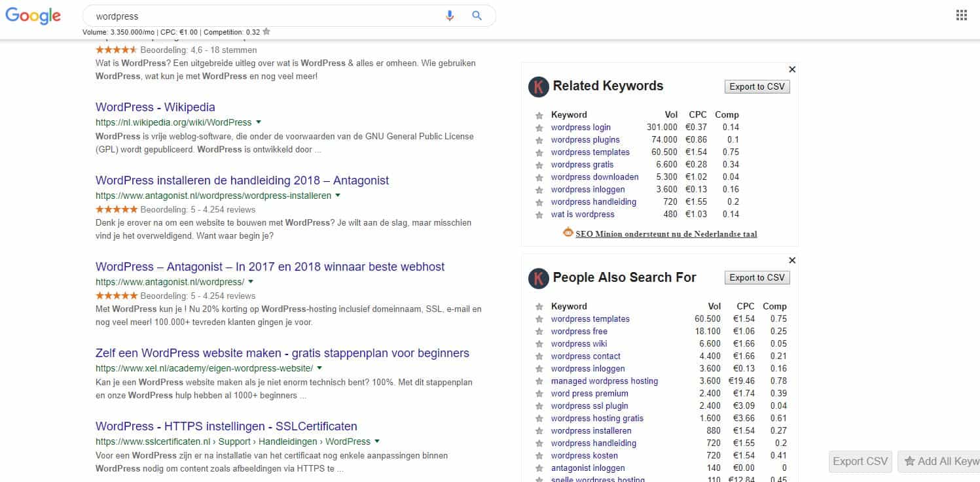Star 'wordpress hosting gratis' keyword
This screenshot has width=980, height=482.
(x=539, y=419)
